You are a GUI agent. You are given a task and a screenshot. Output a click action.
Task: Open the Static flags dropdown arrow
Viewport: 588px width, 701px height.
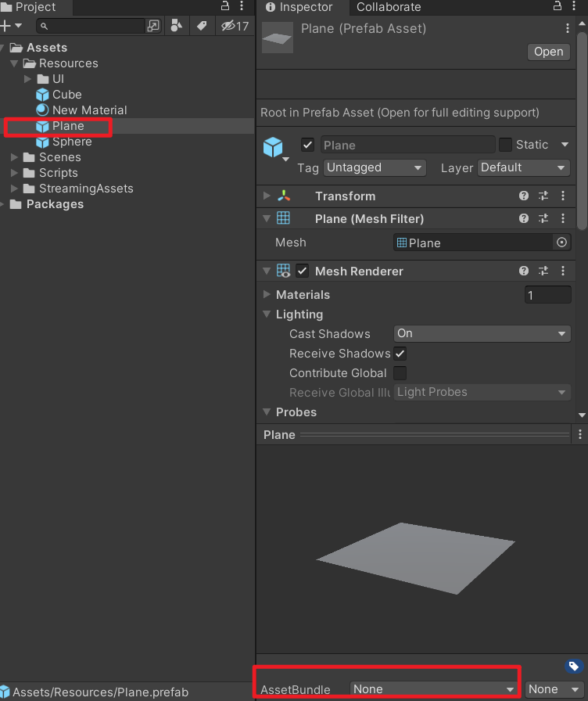coord(565,145)
